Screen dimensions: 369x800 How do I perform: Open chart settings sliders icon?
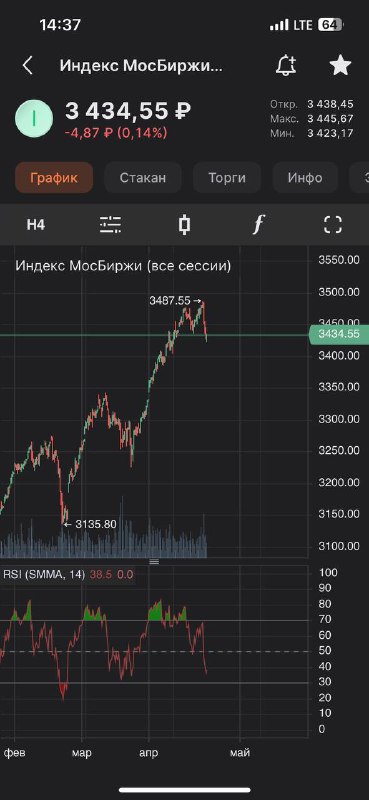click(x=110, y=224)
